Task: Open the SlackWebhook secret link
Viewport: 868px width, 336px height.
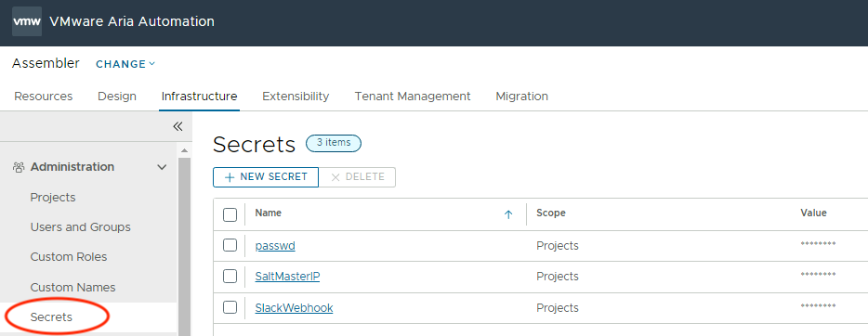Action: point(294,308)
